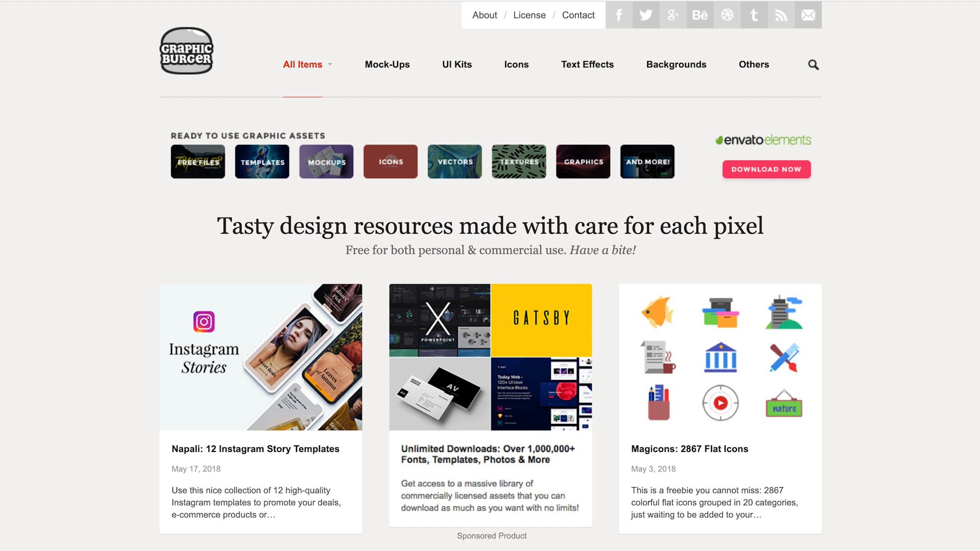
Task: Open the Mock-Ups menu
Action: pyautogui.click(x=387, y=65)
